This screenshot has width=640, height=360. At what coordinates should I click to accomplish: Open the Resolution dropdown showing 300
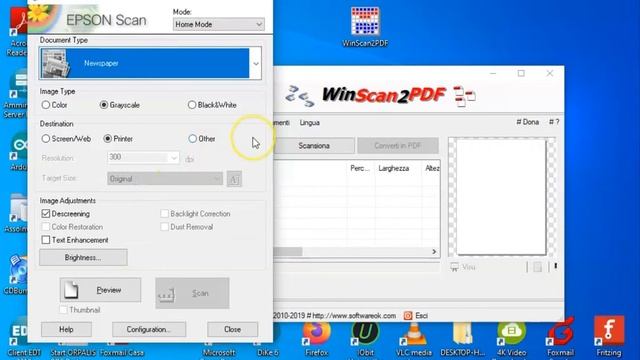[x=143, y=158]
